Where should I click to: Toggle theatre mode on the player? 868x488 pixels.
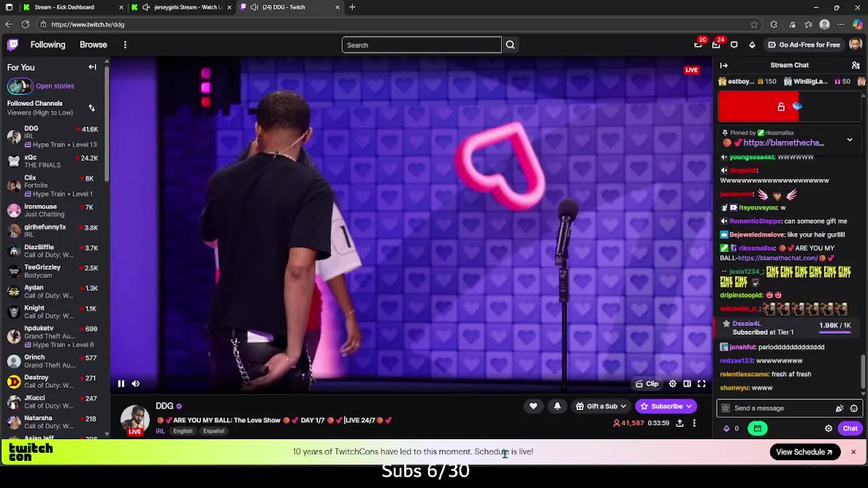click(687, 384)
